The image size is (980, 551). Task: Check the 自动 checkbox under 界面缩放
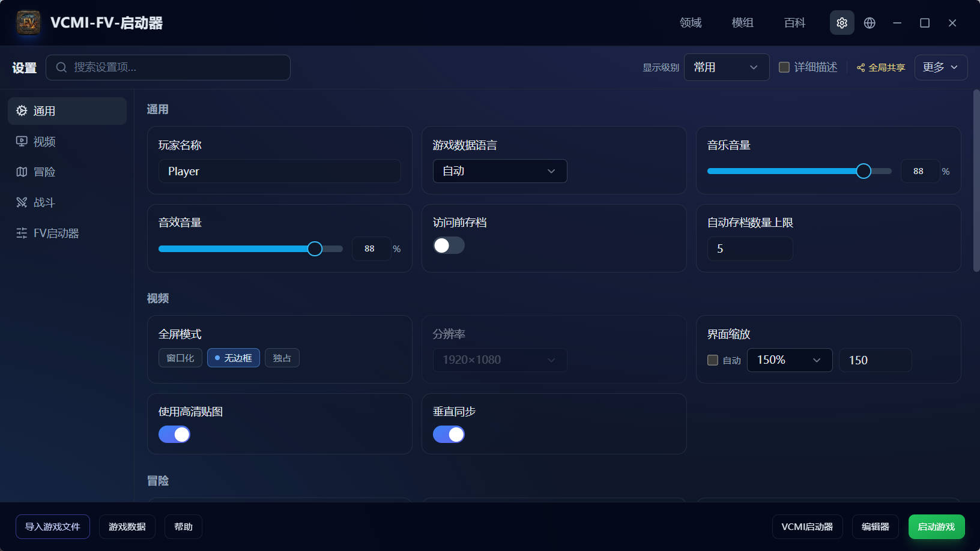[713, 360]
